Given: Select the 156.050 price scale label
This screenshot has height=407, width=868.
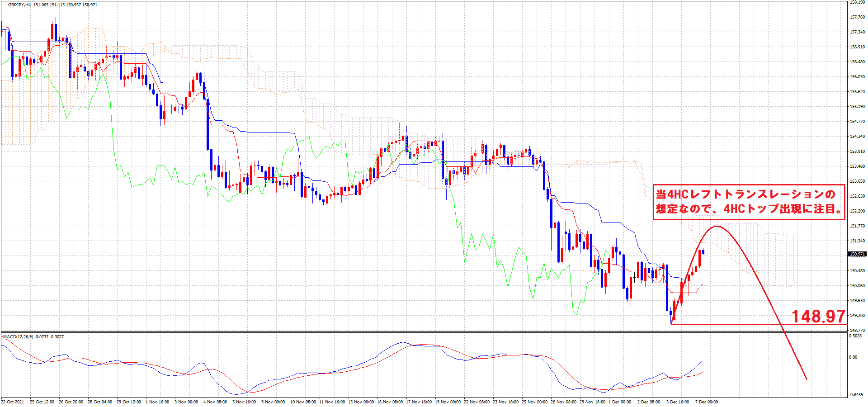Looking at the screenshot, I should pyautogui.click(x=857, y=77).
